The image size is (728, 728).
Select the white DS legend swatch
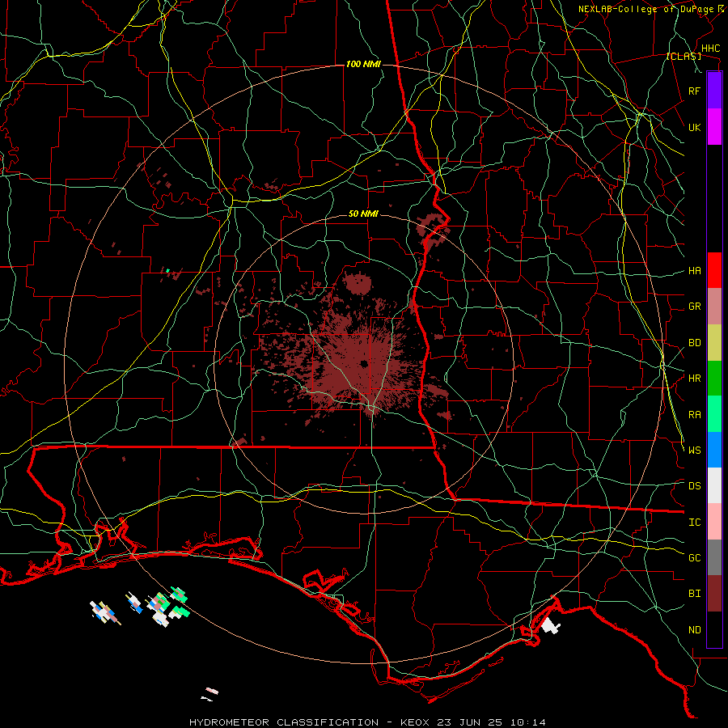[714, 485]
